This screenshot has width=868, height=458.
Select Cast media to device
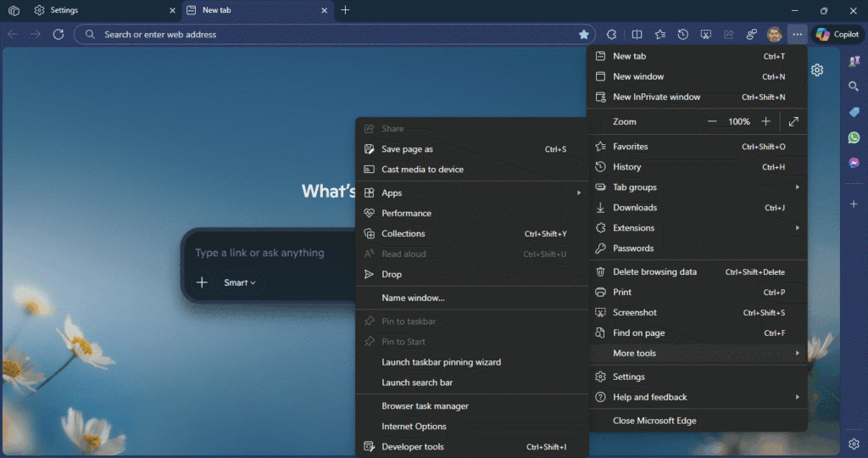coord(471,170)
